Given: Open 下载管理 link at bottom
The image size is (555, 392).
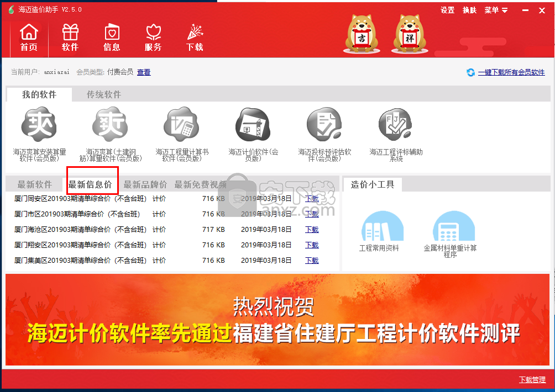Looking at the screenshot, I should coord(532,380).
